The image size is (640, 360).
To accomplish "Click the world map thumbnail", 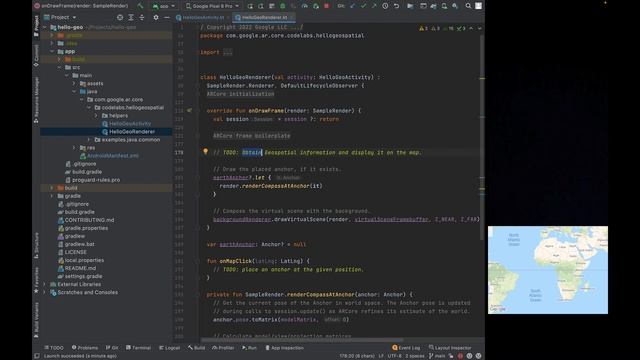I will click(x=548, y=270).
